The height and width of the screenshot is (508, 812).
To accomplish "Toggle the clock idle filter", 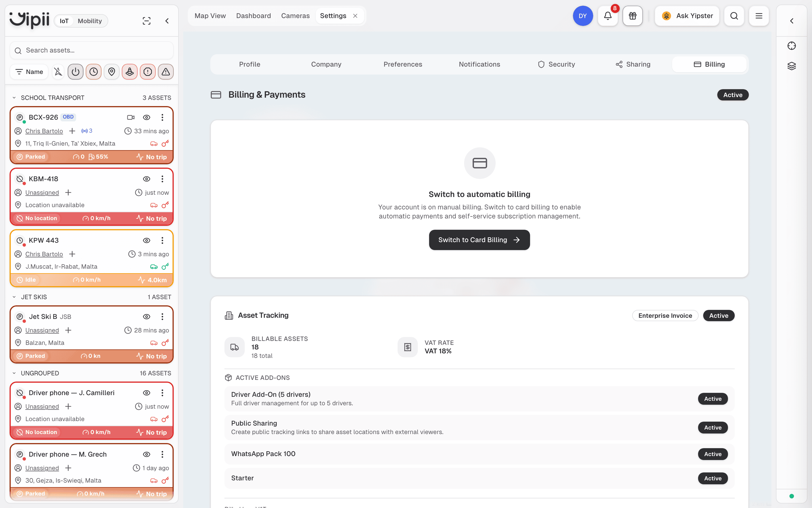I will tap(94, 72).
